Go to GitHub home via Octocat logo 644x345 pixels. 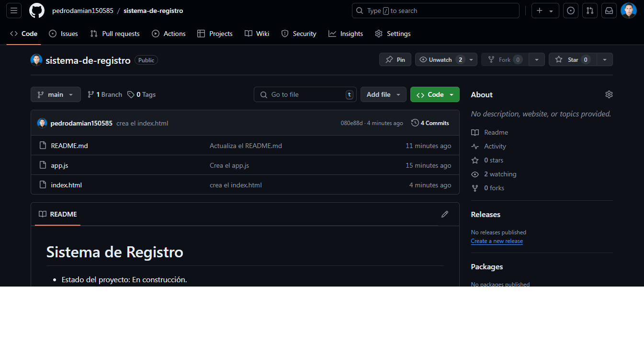37,11
